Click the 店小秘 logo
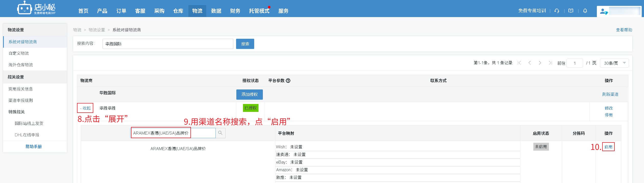The height and width of the screenshot is (183, 644). point(36,9)
